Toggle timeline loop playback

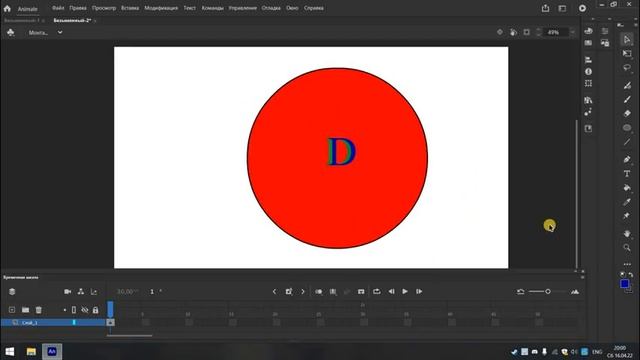click(377, 291)
